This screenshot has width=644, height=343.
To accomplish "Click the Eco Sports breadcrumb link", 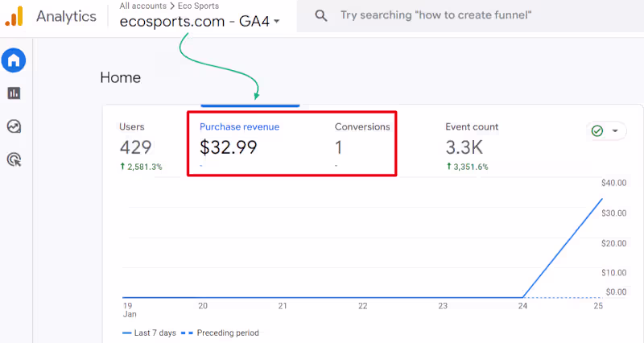I will (x=198, y=6).
